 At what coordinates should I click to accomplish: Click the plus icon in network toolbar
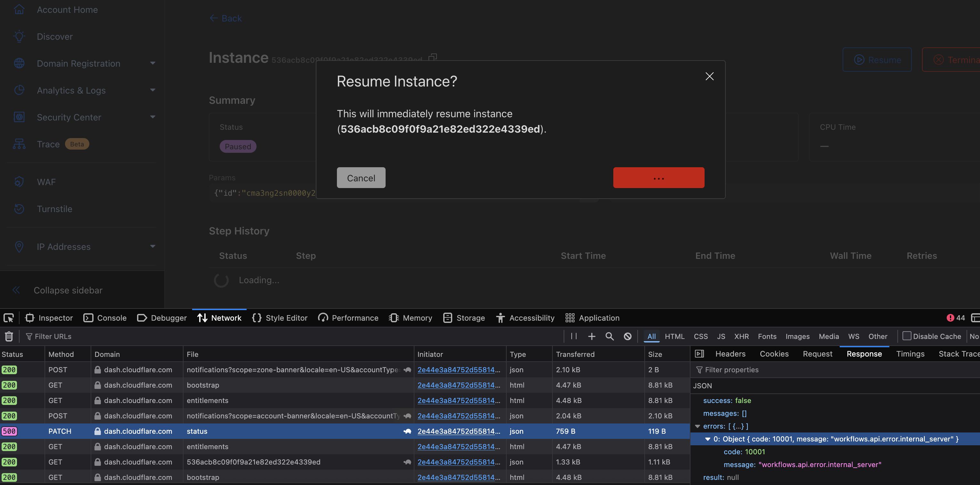click(592, 336)
